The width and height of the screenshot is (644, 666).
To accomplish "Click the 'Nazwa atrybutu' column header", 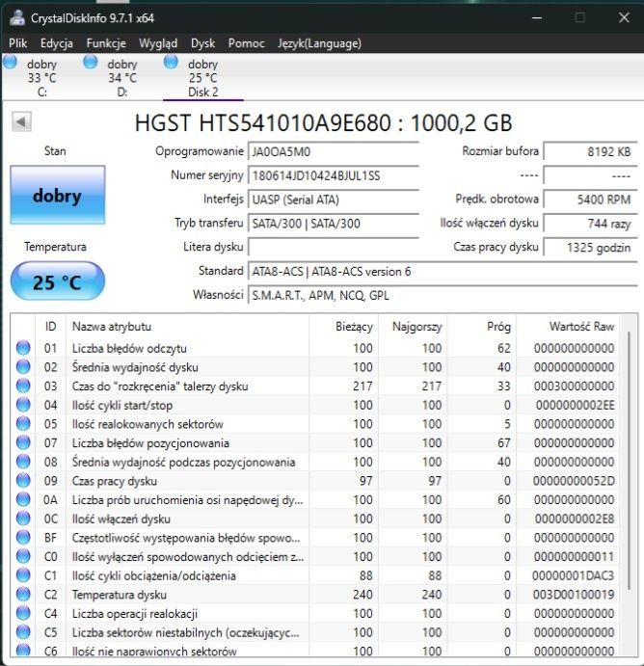I will [x=188, y=326].
